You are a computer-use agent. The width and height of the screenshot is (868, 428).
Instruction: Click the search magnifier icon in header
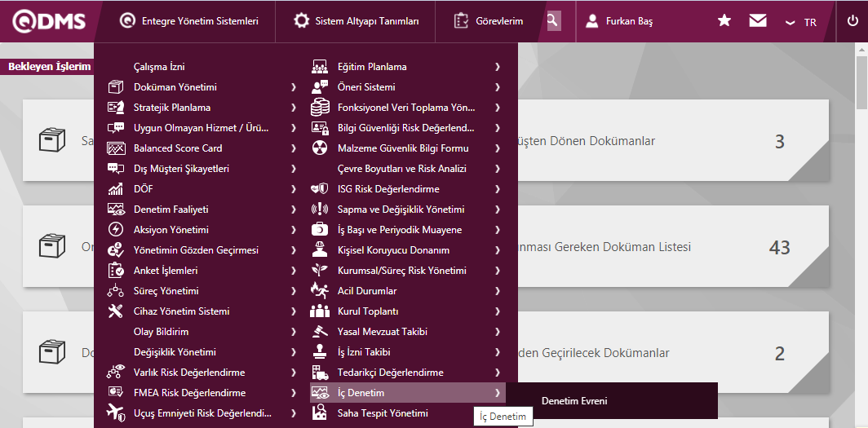coord(553,21)
